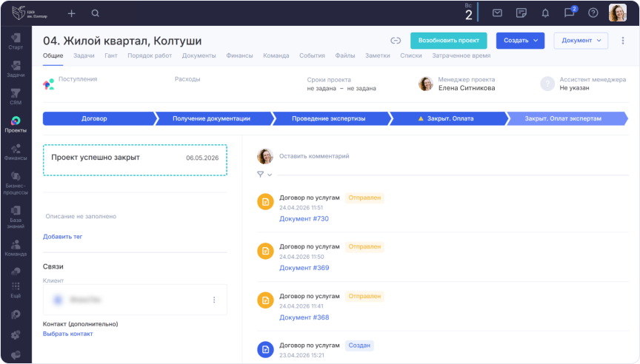
Task: Open the Затраченное время tab
Action: pos(461,55)
